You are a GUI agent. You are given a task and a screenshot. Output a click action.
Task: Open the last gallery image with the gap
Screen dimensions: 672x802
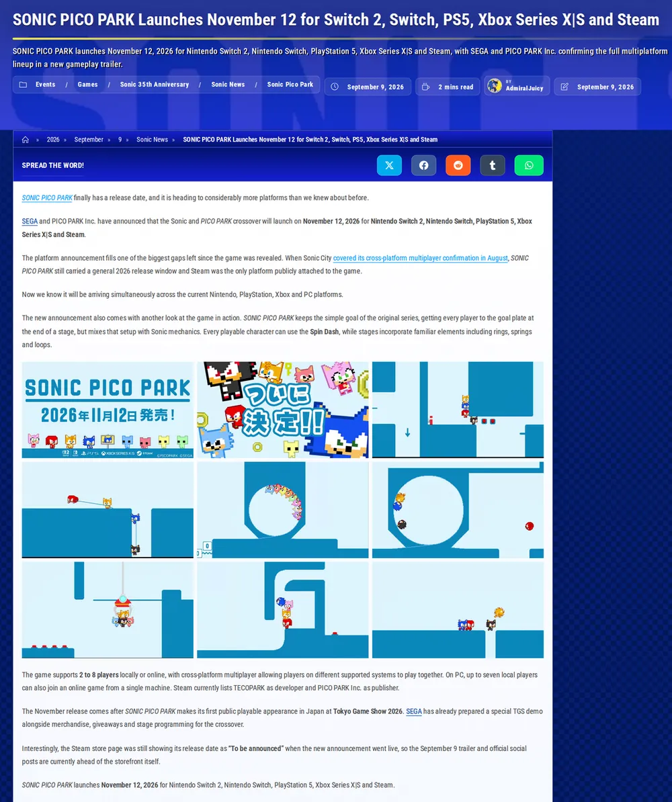458,610
